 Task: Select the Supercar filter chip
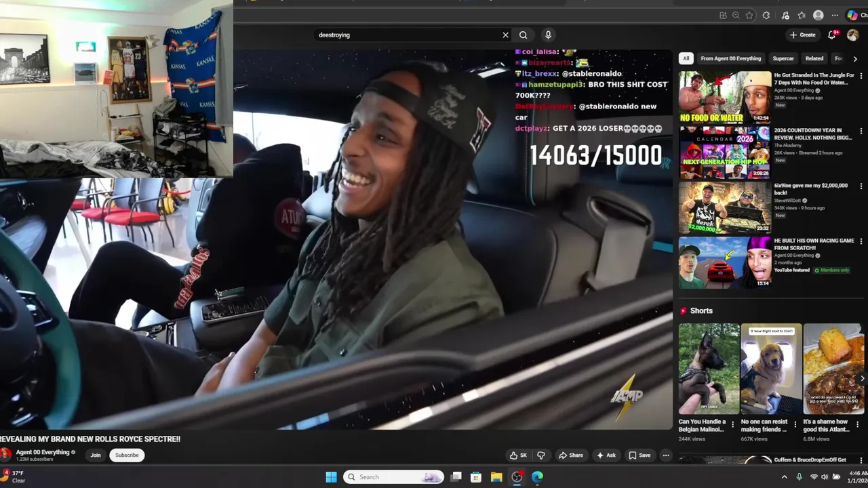click(x=783, y=59)
